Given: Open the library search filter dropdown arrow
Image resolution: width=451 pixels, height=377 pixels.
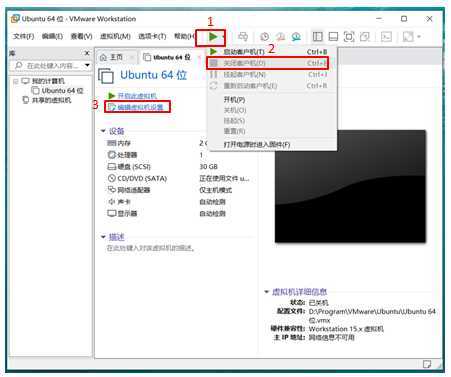Looking at the screenshot, I should [87, 65].
